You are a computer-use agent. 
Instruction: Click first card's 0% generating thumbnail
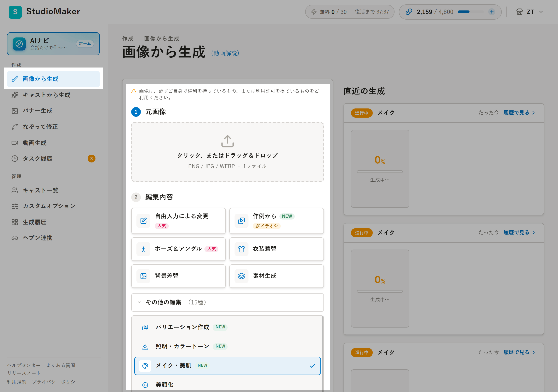click(x=380, y=169)
